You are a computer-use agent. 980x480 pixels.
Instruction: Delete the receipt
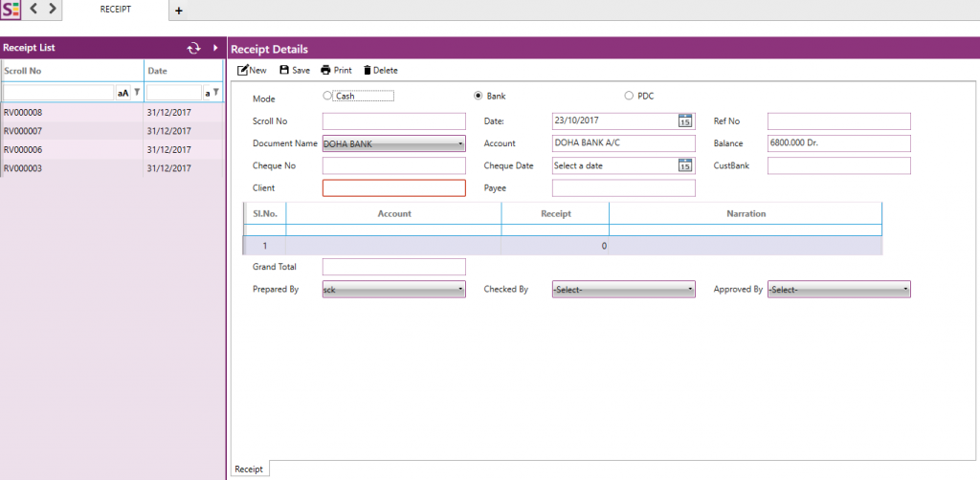click(x=381, y=71)
